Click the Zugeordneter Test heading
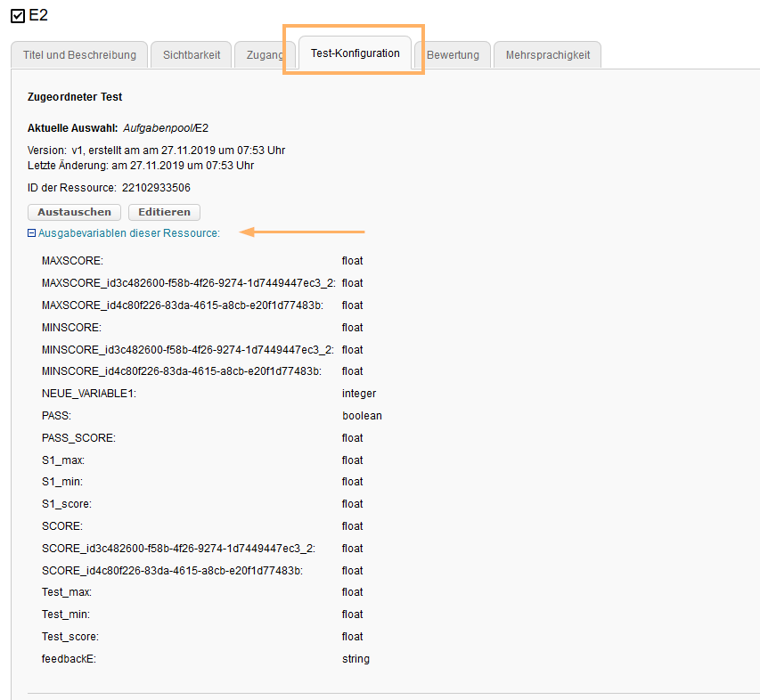The height and width of the screenshot is (700, 760). click(75, 97)
